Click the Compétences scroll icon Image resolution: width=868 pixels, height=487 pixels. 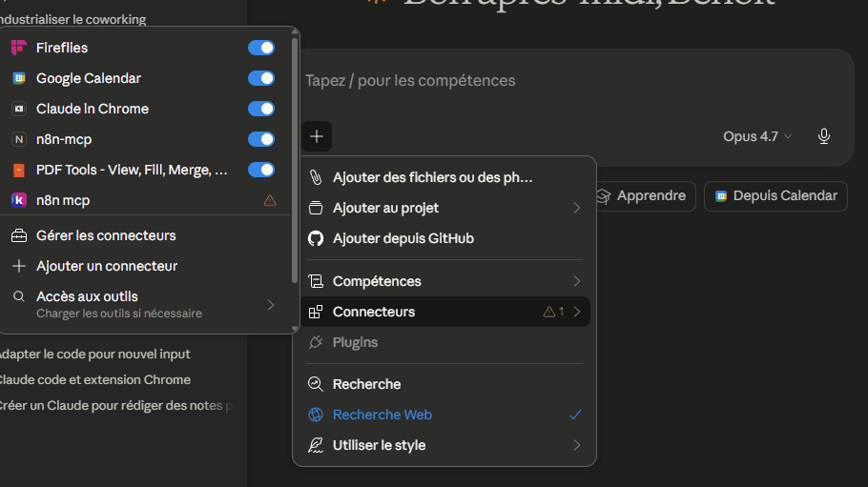(x=316, y=281)
